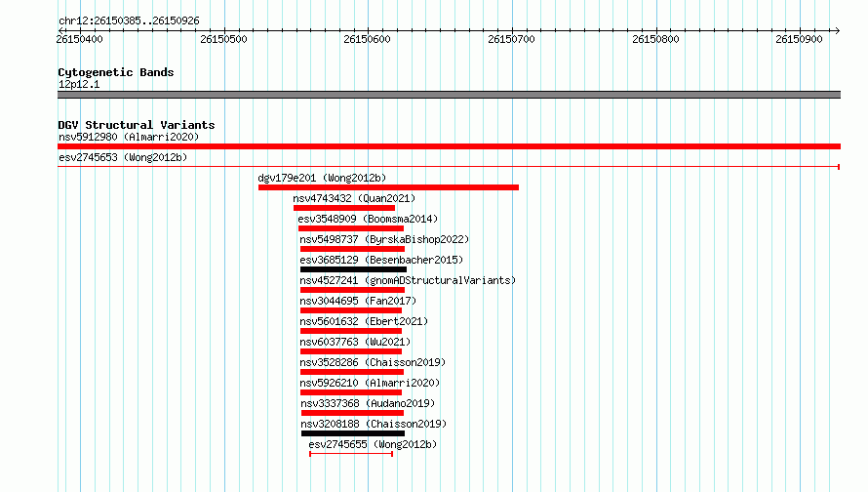Click variant label nsv3528286 (Chaisson2019)
The height and width of the screenshot is (492, 868).
(373, 362)
